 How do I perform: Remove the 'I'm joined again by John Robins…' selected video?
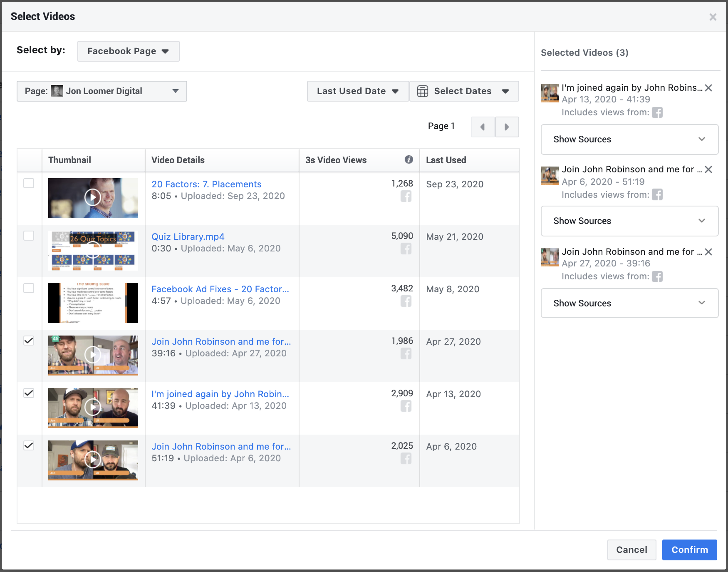[x=709, y=88]
